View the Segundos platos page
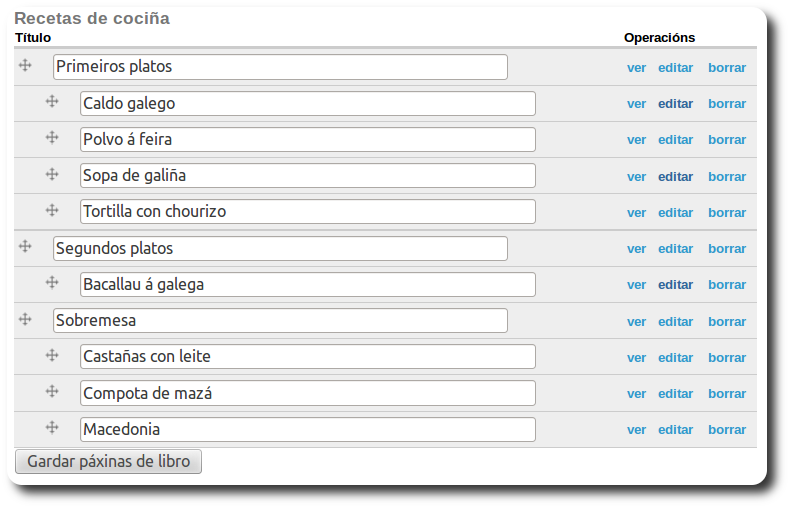The width and height of the screenshot is (790, 508). pos(636,249)
